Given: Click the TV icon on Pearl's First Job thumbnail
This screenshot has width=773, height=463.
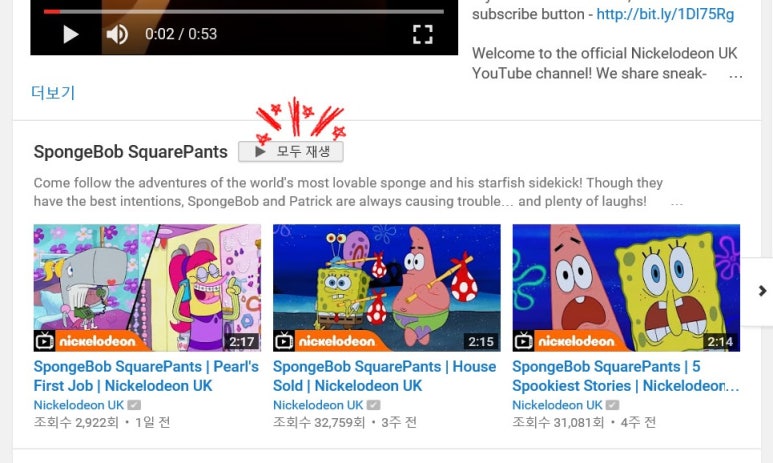Looking at the screenshot, I should [x=44, y=340].
